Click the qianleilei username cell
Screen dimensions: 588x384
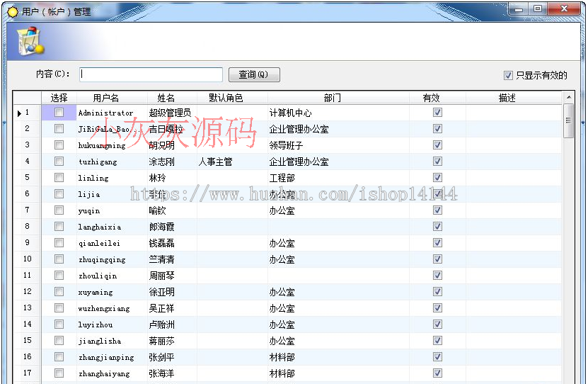[112, 243]
